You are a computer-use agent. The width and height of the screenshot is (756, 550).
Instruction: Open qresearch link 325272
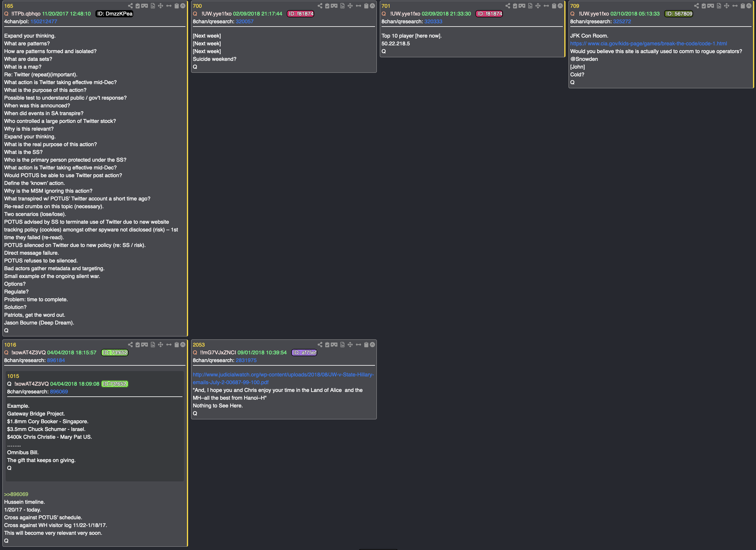(622, 21)
